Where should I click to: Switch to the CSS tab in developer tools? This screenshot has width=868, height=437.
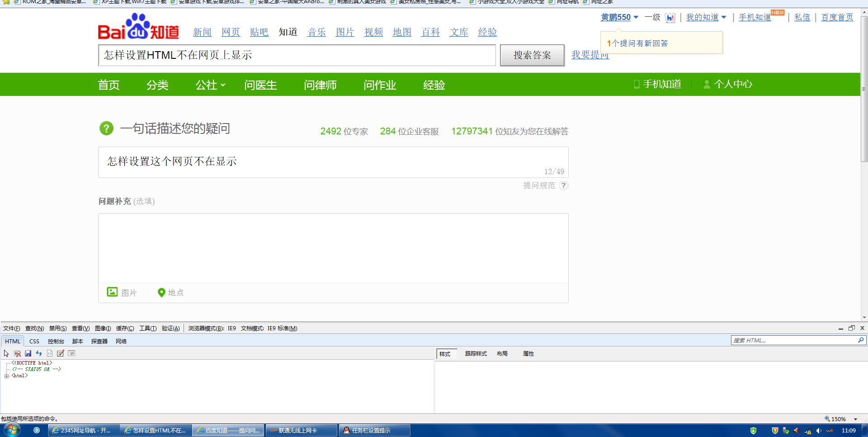click(33, 341)
